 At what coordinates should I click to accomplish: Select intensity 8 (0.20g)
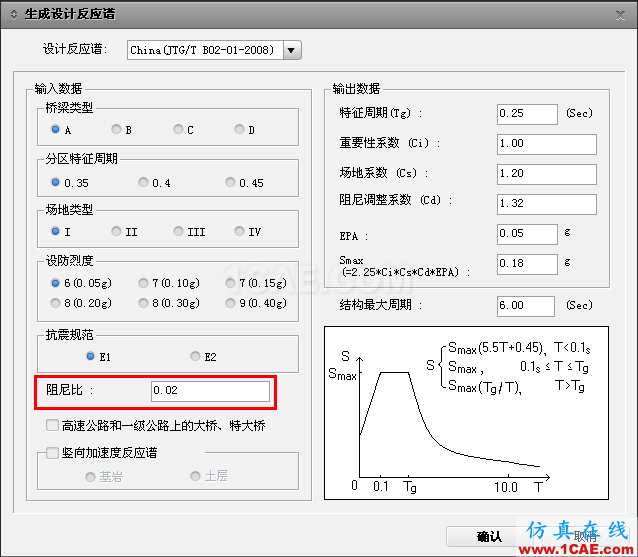click(x=55, y=303)
